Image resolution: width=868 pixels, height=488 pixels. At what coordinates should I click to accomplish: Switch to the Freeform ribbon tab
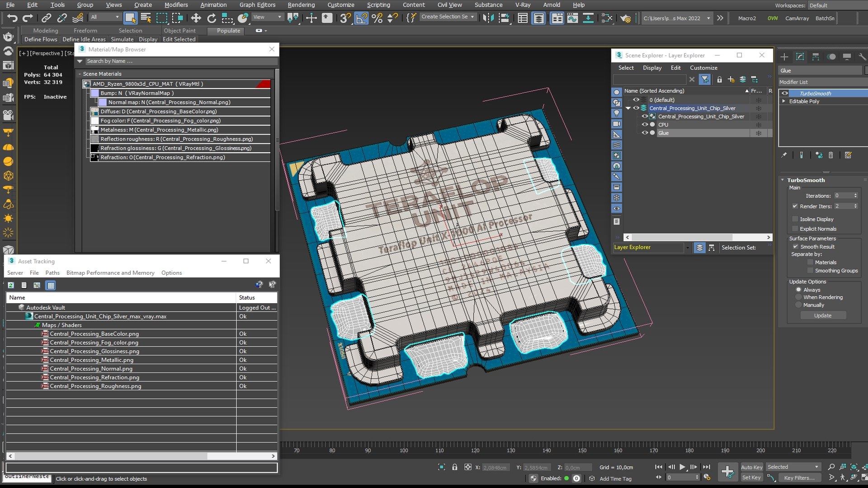point(85,31)
